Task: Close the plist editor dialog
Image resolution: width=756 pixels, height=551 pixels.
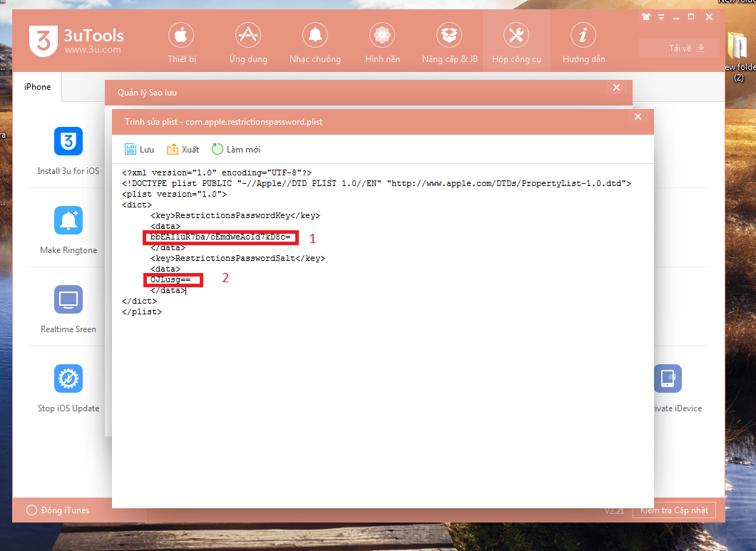Action: (x=638, y=117)
